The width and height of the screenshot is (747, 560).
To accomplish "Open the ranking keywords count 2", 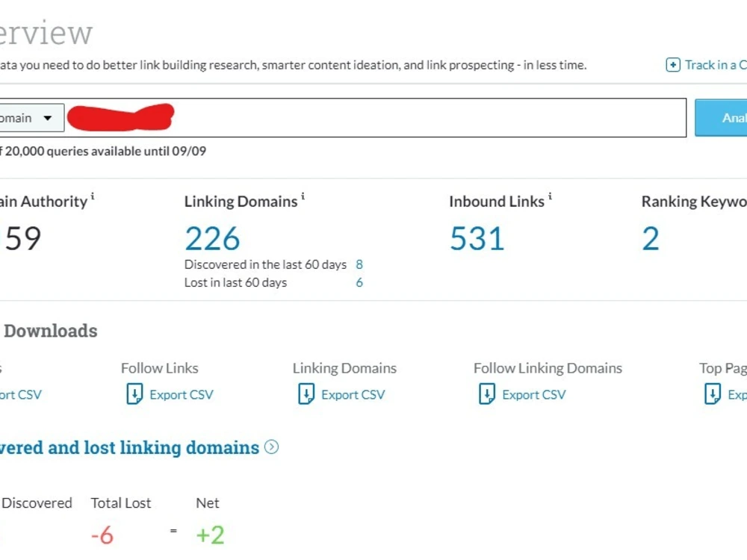I will coord(651,239).
